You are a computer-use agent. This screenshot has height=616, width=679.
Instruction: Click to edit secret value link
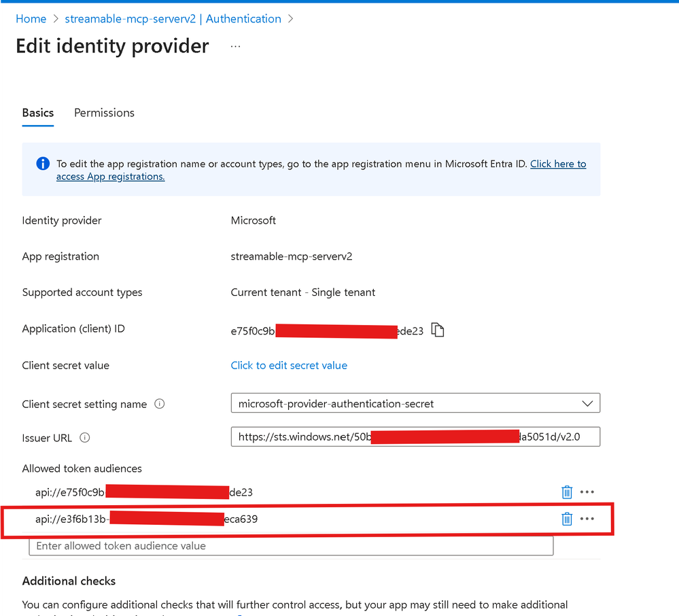[289, 365]
